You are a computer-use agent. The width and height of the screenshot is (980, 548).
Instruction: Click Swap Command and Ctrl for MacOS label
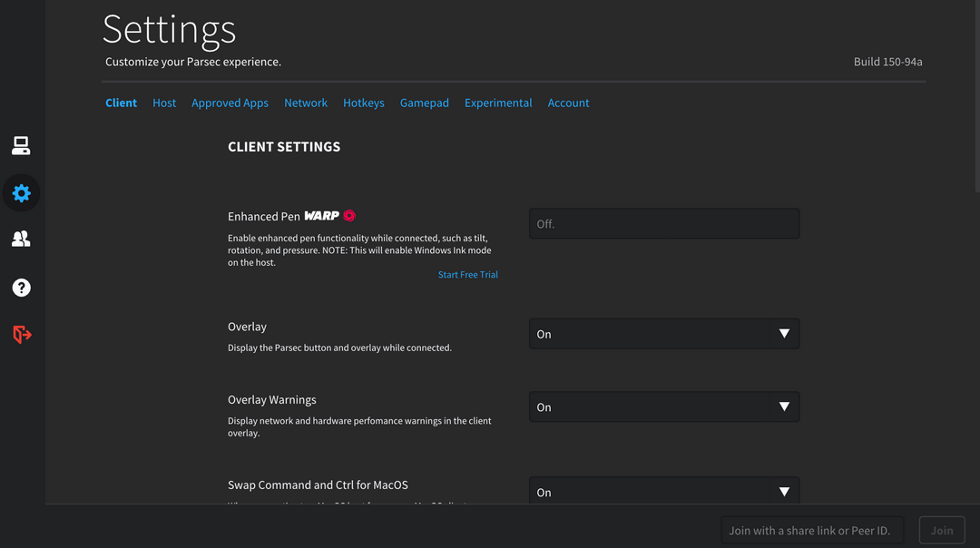(318, 484)
